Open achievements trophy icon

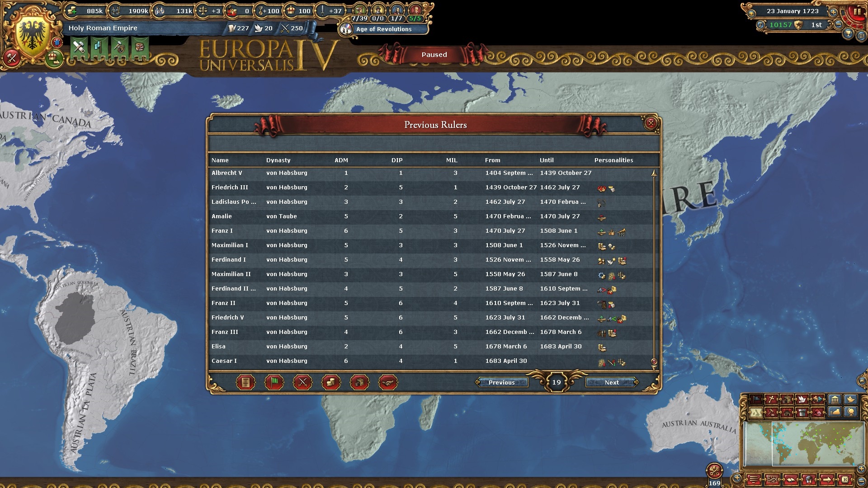pos(849,34)
